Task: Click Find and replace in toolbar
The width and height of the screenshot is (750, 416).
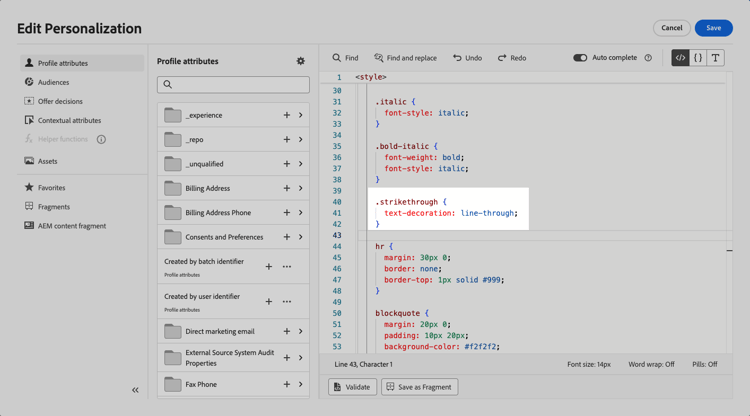Action: pyautogui.click(x=405, y=58)
